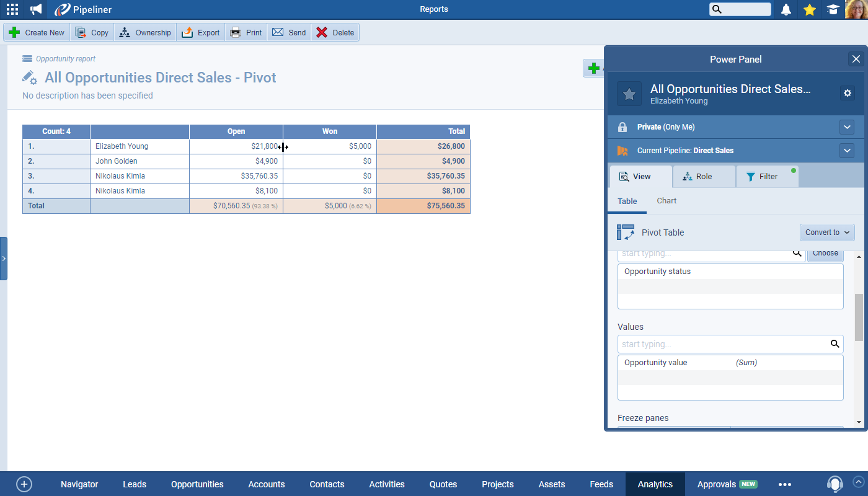
Task: Open the graduation cap learning icon
Action: tap(833, 9)
